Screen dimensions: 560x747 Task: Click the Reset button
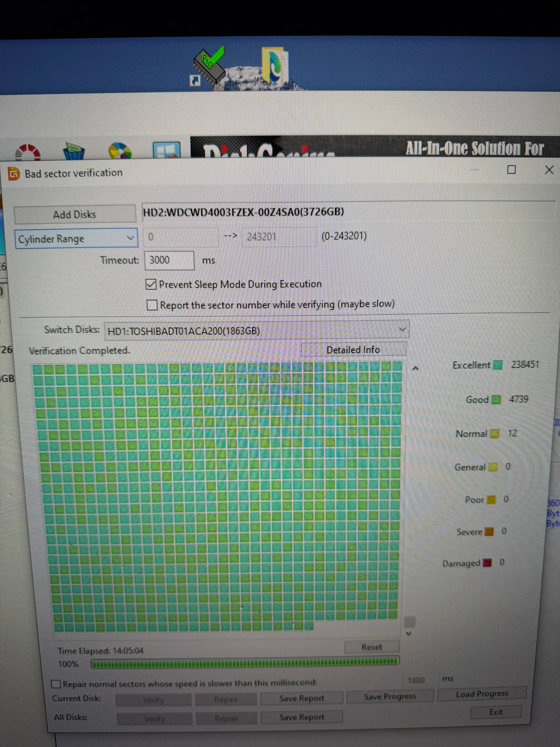click(x=372, y=647)
